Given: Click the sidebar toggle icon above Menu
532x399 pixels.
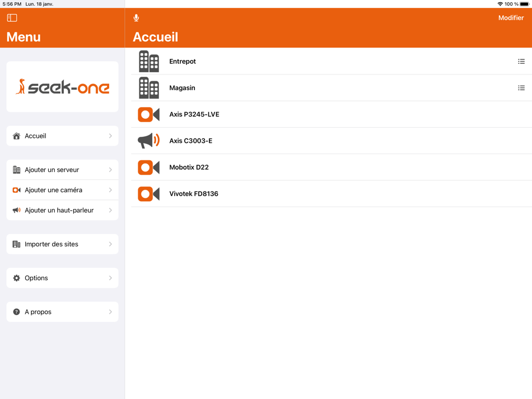Looking at the screenshot, I should (x=11, y=17).
